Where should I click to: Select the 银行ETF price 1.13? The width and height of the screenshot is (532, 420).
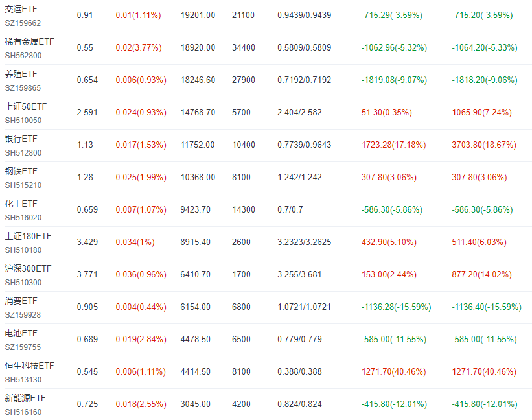point(85,145)
